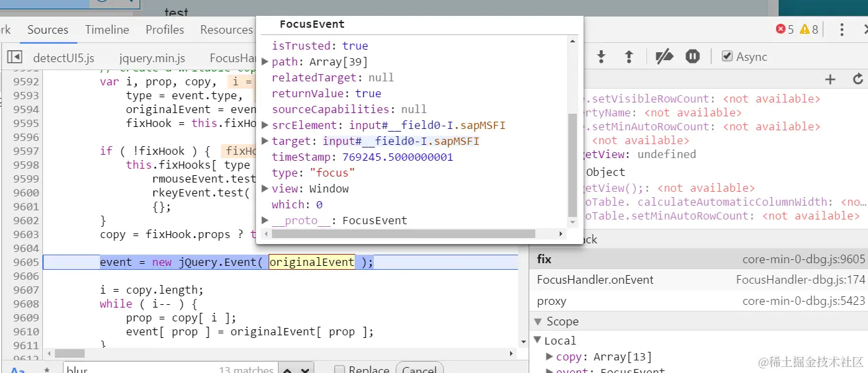
Task: Toggle the file navigator sidebar icon
Action: [x=15, y=58]
